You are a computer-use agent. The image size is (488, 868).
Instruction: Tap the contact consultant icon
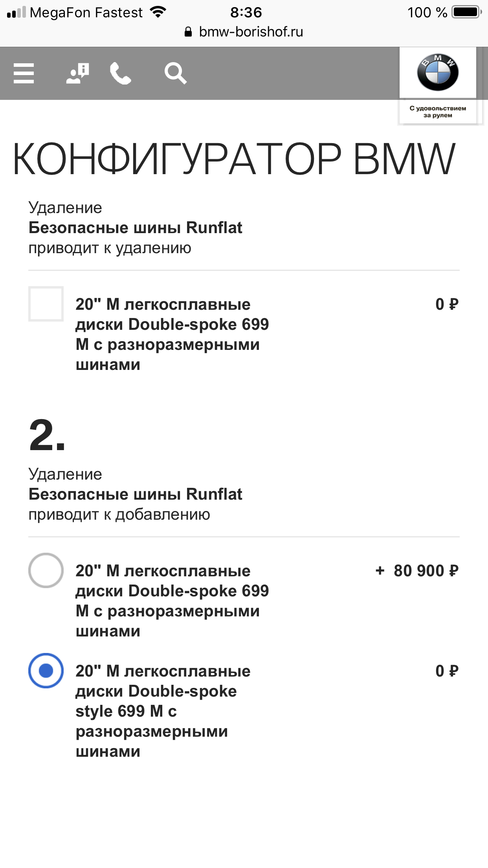coord(77,73)
